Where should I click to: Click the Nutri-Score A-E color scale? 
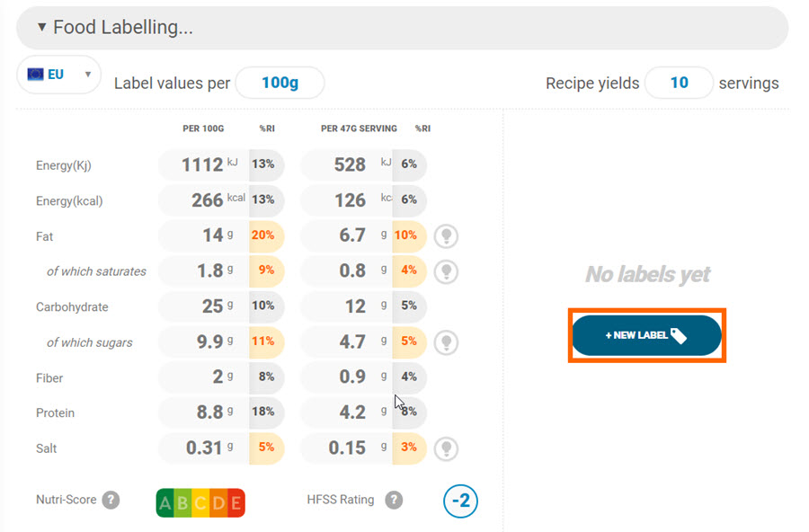(x=200, y=502)
